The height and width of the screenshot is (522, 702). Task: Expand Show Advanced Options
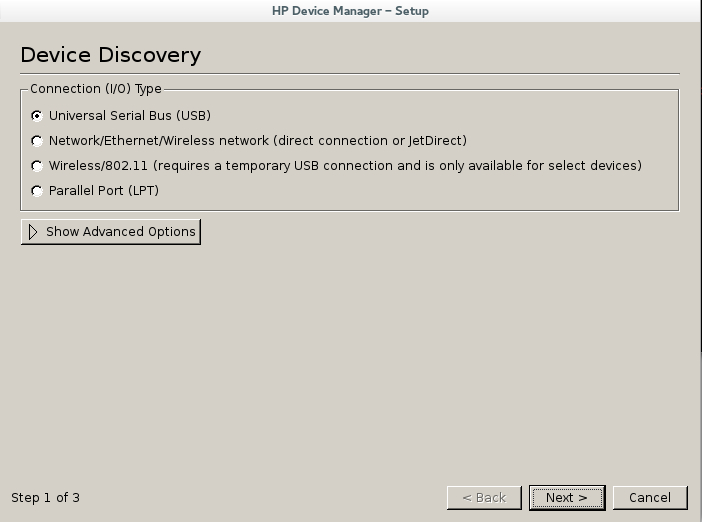[x=111, y=232]
